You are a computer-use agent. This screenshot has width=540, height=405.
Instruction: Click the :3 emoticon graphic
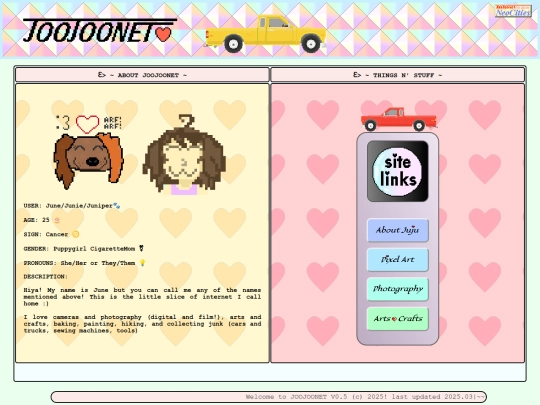[x=63, y=123]
